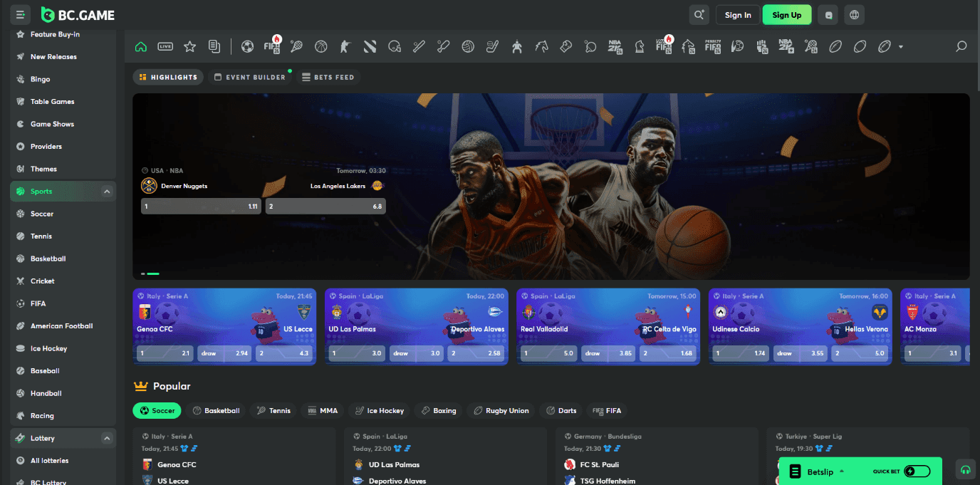Image resolution: width=980 pixels, height=485 pixels.
Task: Open the FIFA 24 esports section
Action: pos(272,46)
